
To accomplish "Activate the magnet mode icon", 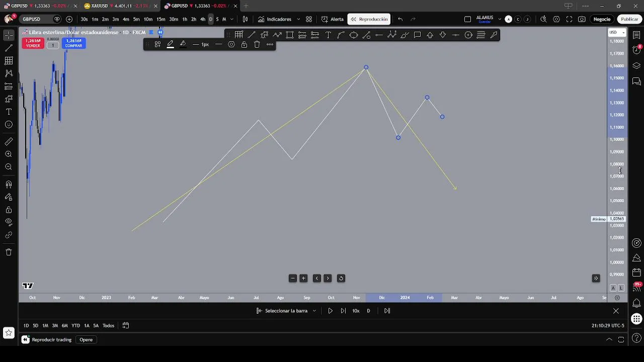I will pyautogui.click(x=9, y=185).
